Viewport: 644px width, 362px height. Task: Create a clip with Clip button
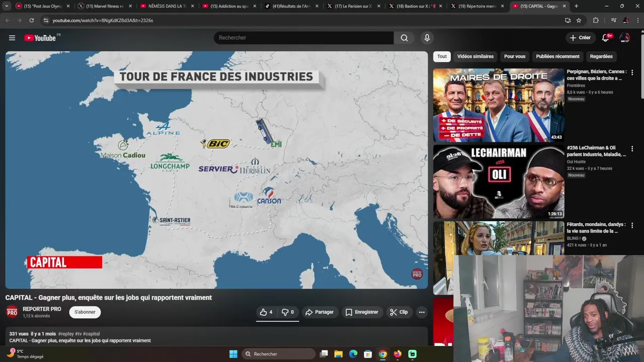click(399, 312)
